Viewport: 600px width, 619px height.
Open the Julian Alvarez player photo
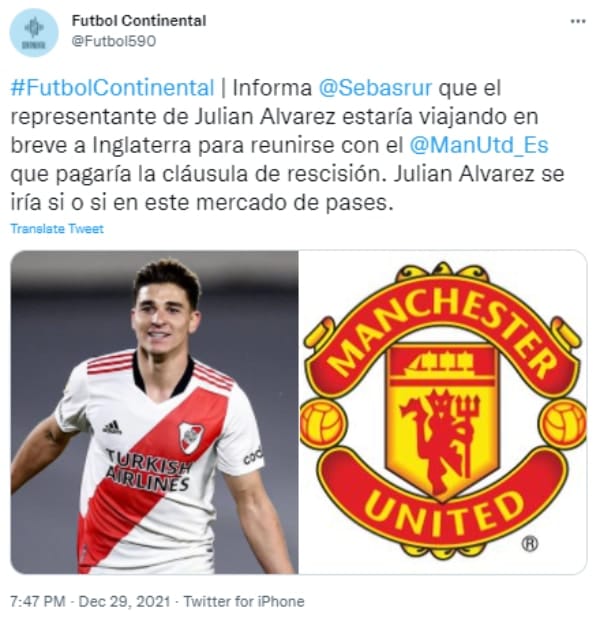154,412
